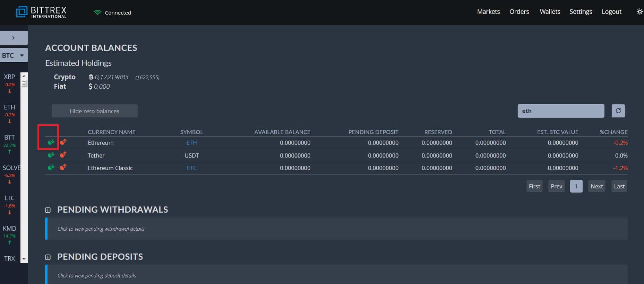This screenshot has height=284, width=644.
Task: Click the Ethereum withdraw icon
Action: 63,142
